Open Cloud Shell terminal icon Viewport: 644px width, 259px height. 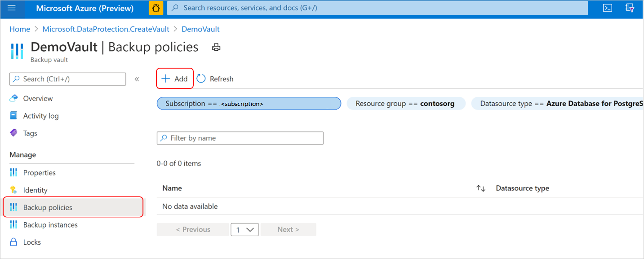[607, 8]
